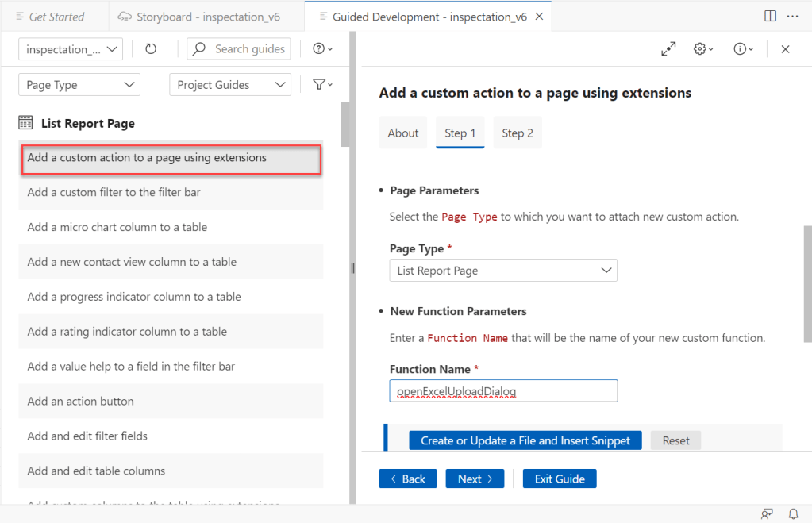Viewport: 812px width, 523px height.
Task: Click Create or Update a File and Insert Snippet
Action: [525, 440]
